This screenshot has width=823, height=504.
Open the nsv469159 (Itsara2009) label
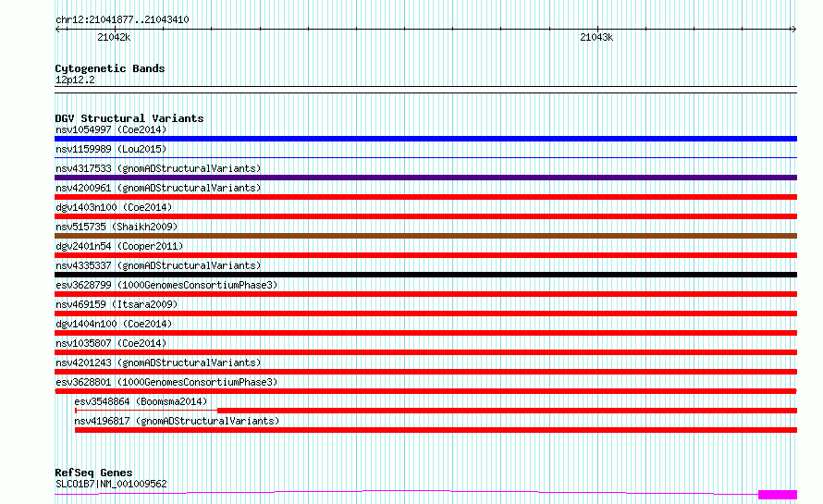coord(117,304)
